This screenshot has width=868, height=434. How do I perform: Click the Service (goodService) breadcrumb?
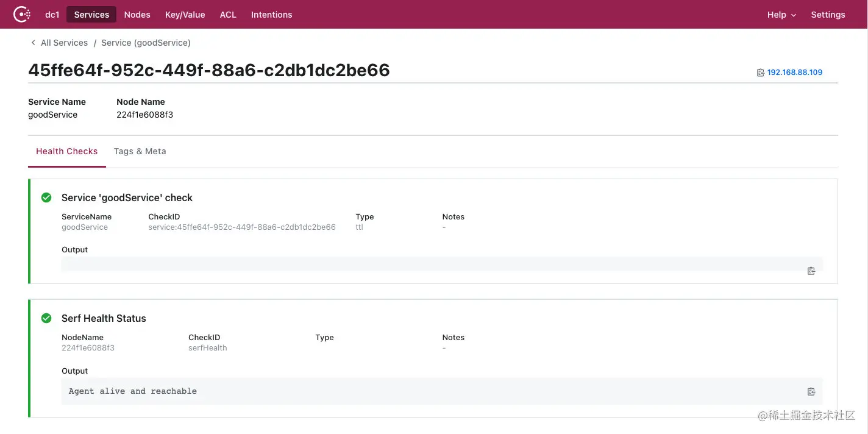pyautogui.click(x=146, y=43)
